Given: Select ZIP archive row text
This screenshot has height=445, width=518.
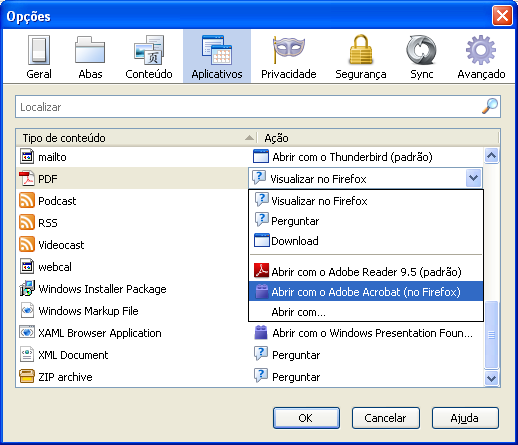Looking at the screenshot, I should tap(65, 377).
